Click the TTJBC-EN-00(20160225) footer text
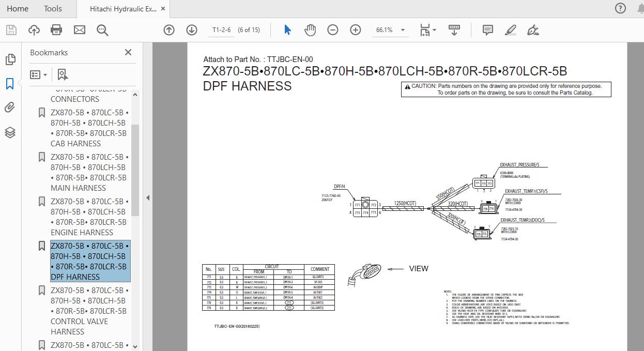This screenshot has height=351, width=644. (x=237, y=326)
